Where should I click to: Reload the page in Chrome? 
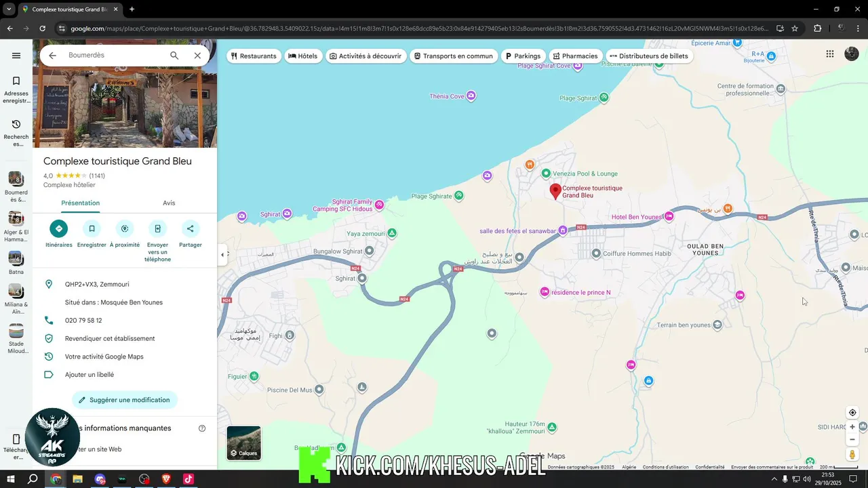[42, 28]
